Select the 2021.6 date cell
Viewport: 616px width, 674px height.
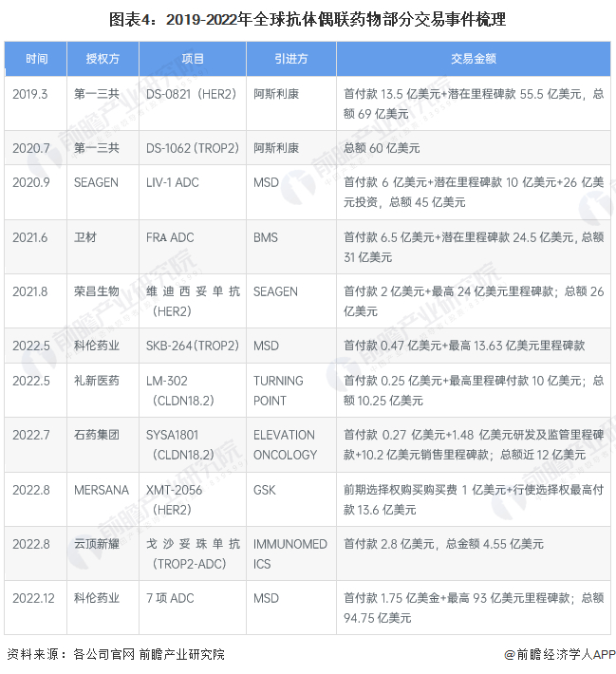click(x=36, y=247)
